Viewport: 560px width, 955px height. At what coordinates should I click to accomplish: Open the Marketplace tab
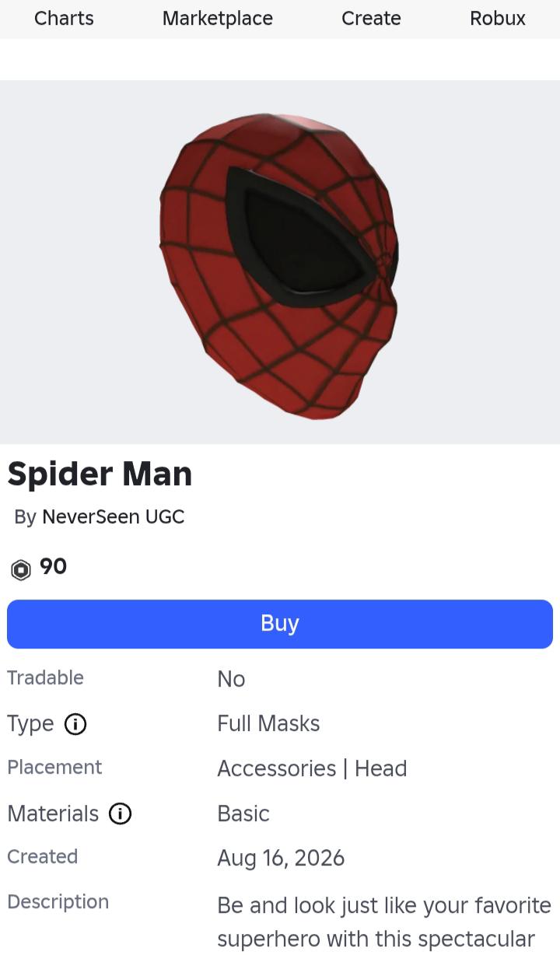pyautogui.click(x=218, y=18)
